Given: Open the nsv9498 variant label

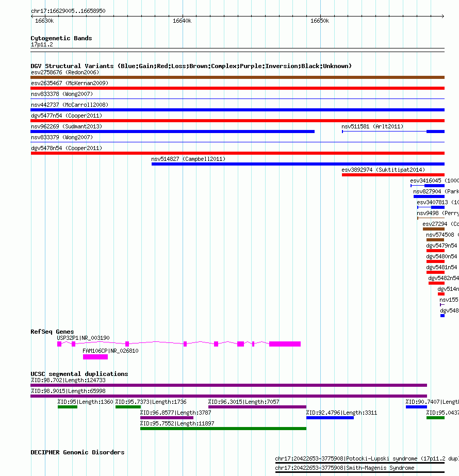Looking at the screenshot, I should click(438, 213).
